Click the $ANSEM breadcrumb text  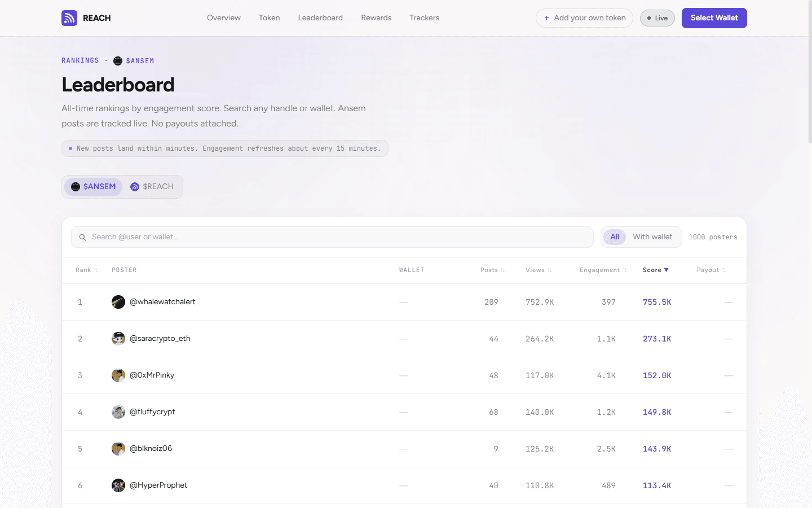coord(140,61)
